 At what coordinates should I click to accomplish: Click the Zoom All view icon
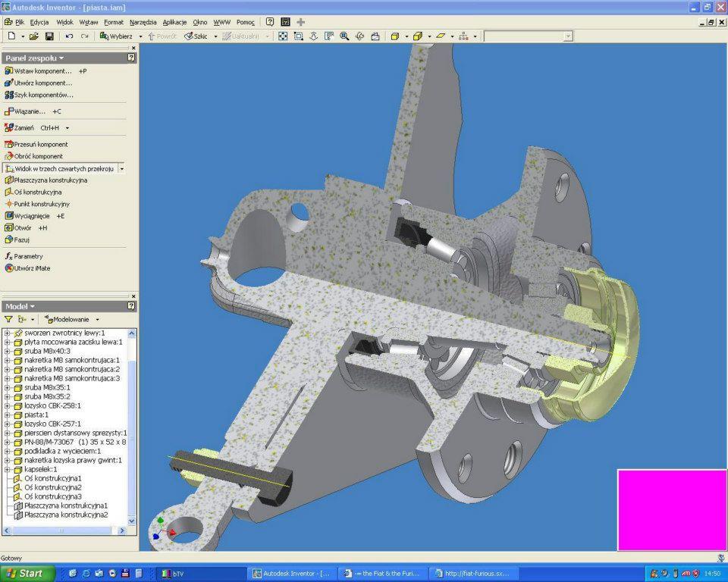coord(283,36)
